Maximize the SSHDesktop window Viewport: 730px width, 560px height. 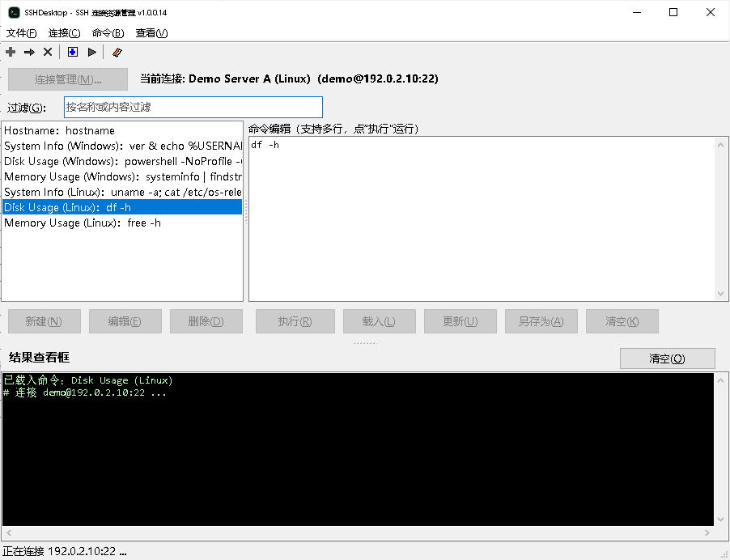click(673, 13)
